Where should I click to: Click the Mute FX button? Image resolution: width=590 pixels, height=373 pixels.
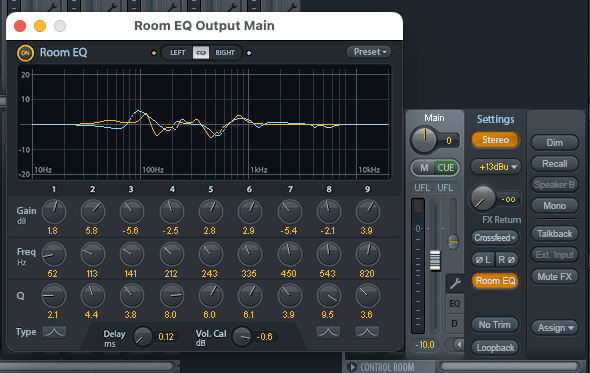(x=555, y=277)
